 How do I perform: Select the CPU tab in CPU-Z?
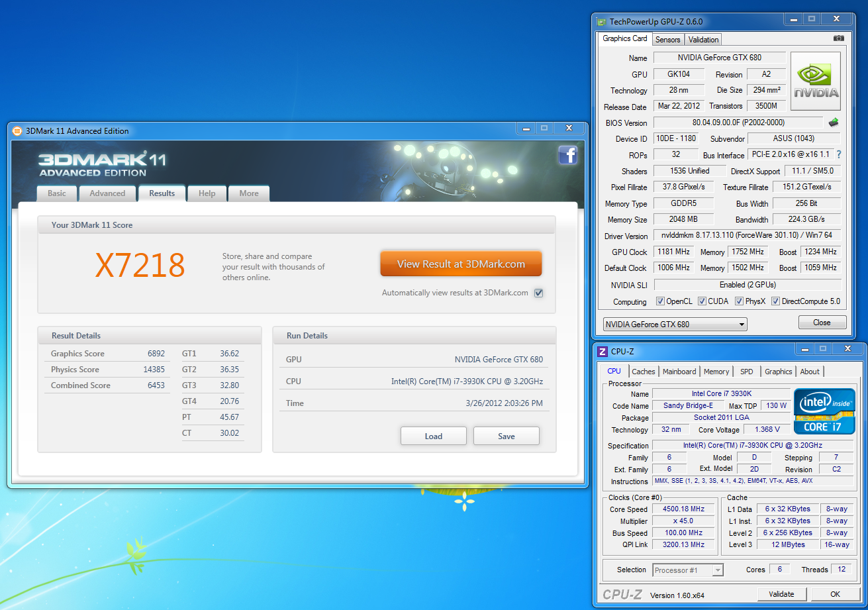614,371
